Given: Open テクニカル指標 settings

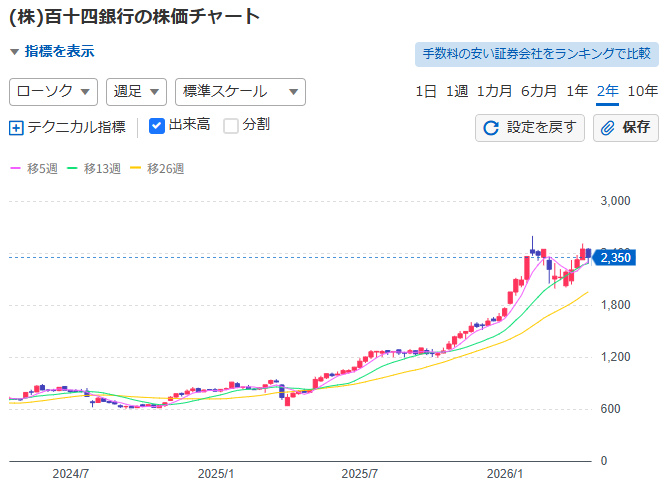Looking at the screenshot, I should tap(68, 128).
